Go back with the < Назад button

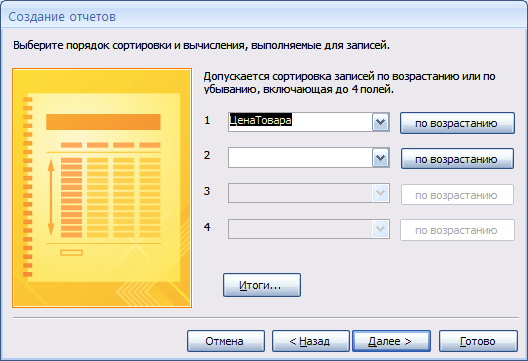coord(310,341)
